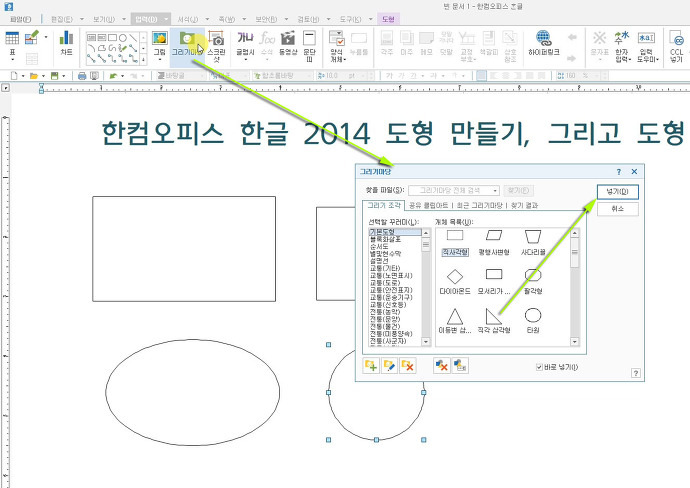This screenshot has width=690, height=488.
Task: Insert a 동영상 (video)
Action: [288, 43]
